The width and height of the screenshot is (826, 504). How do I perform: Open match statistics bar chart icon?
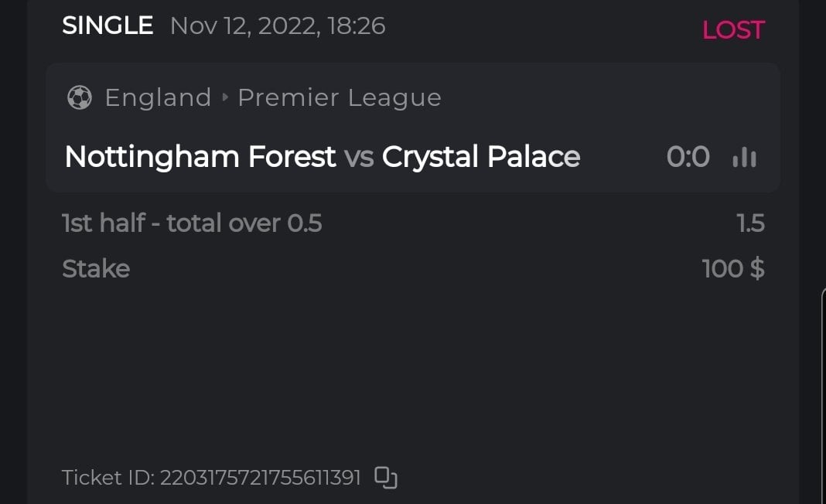744,158
